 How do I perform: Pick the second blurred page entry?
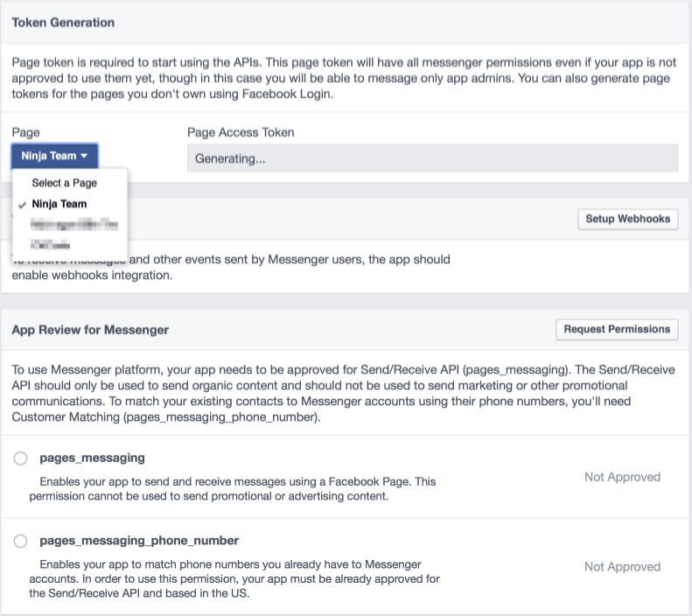[51, 244]
